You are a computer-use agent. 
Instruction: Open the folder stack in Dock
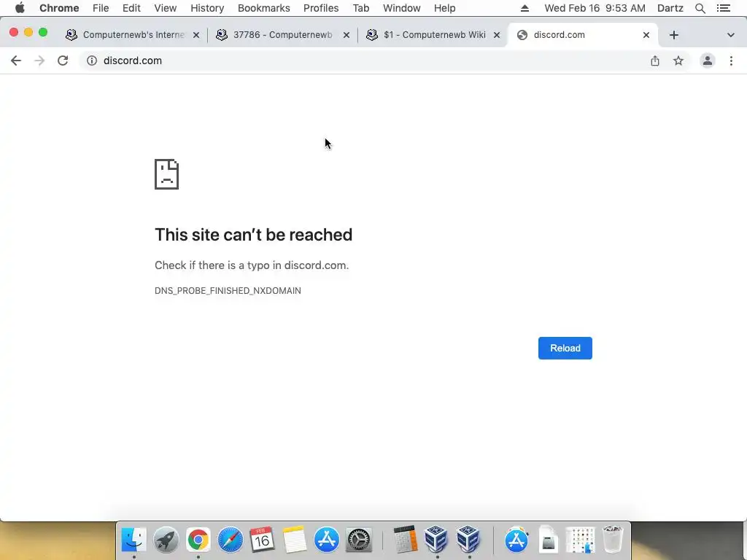click(x=580, y=540)
